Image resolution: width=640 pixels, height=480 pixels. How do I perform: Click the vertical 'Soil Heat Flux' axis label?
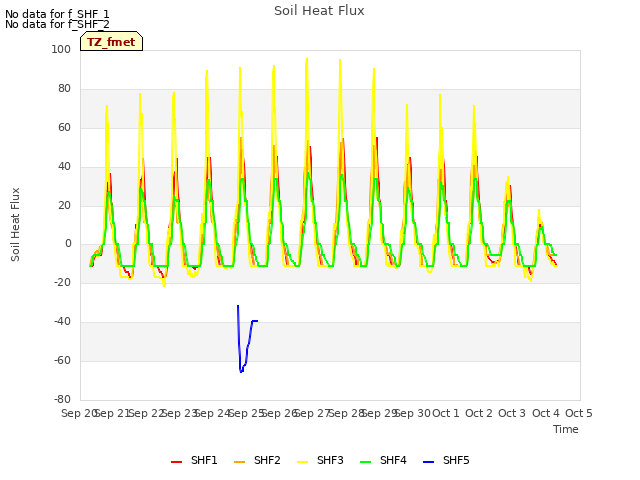pyautogui.click(x=15, y=224)
